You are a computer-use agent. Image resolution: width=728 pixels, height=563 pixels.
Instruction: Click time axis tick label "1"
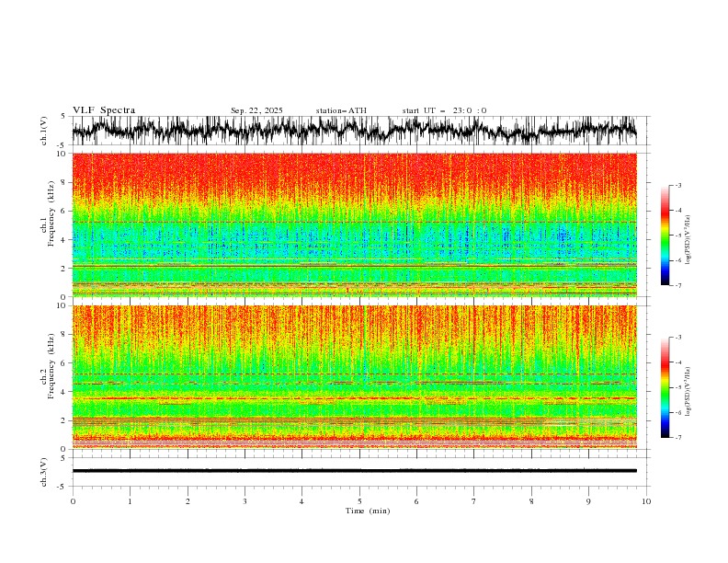130,501
